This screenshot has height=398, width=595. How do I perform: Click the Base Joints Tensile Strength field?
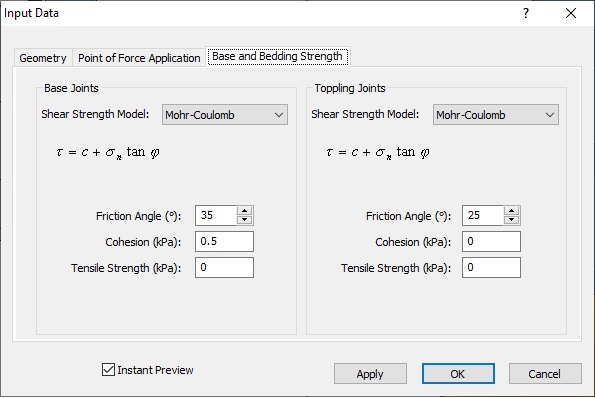[224, 268]
